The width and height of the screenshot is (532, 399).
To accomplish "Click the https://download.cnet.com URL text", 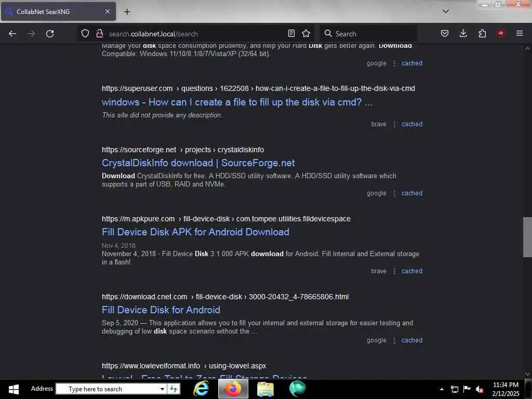I will click(x=144, y=297).
